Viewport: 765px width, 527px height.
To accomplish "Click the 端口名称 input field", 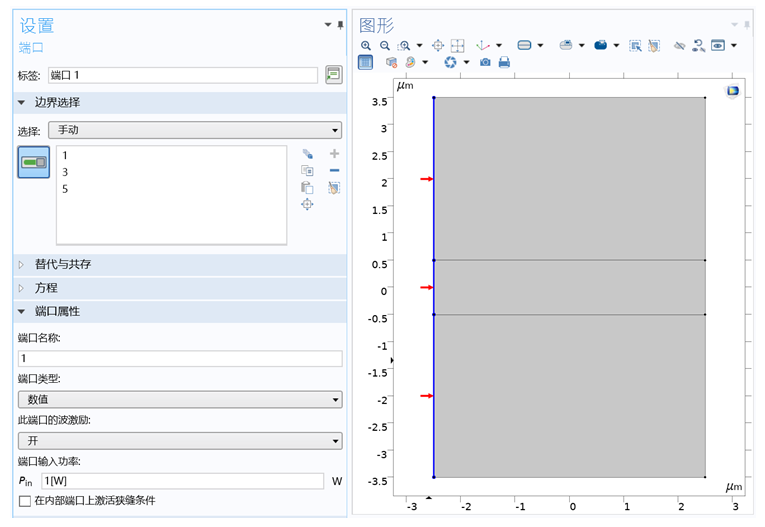I will pyautogui.click(x=180, y=359).
